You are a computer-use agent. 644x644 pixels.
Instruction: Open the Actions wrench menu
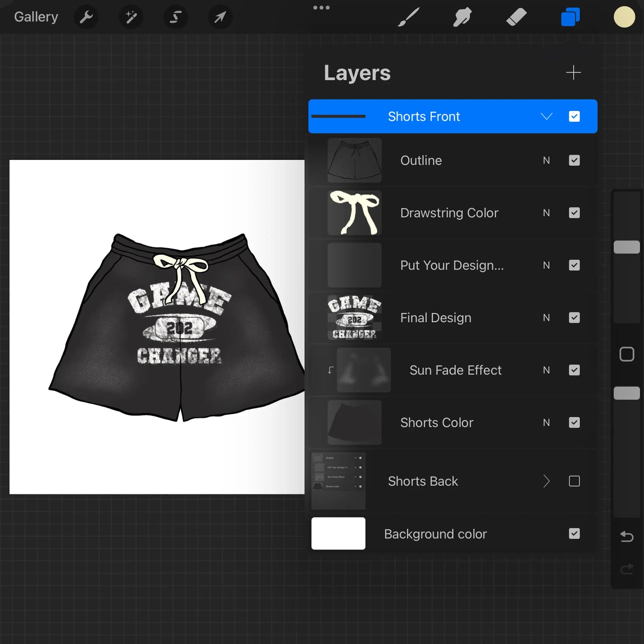[x=86, y=17]
